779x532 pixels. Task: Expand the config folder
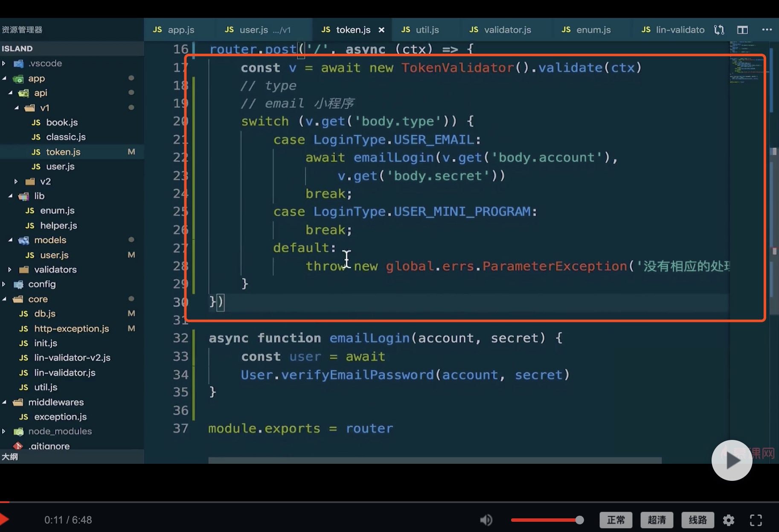point(4,284)
